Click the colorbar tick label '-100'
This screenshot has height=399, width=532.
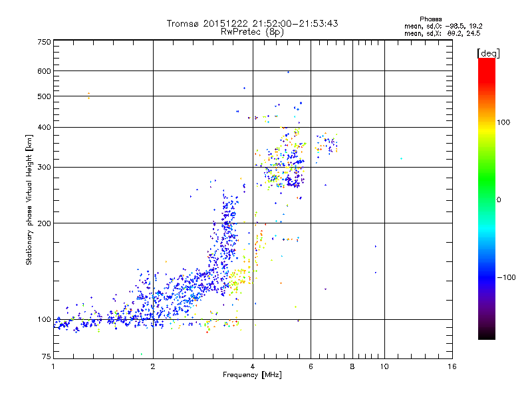click(x=506, y=277)
